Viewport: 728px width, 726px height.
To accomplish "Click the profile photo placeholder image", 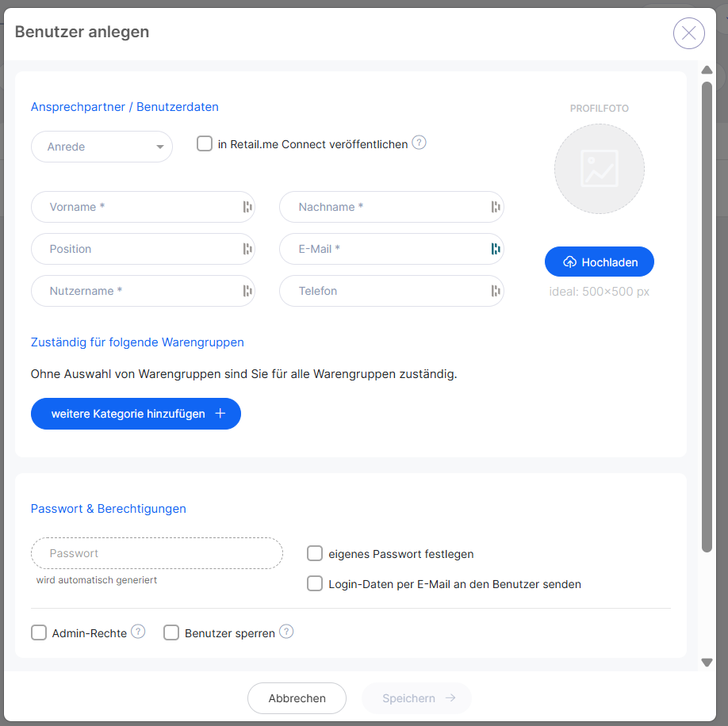I will (x=599, y=169).
